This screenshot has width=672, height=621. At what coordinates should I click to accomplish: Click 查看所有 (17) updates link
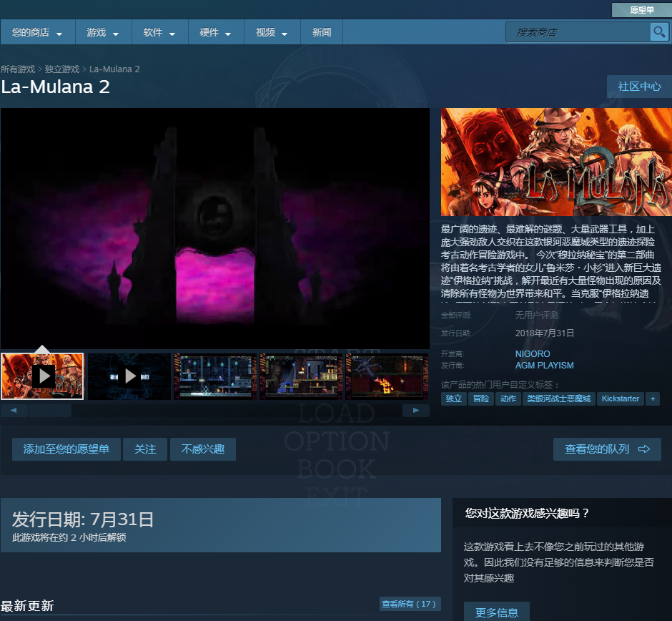click(x=410, y=604)
